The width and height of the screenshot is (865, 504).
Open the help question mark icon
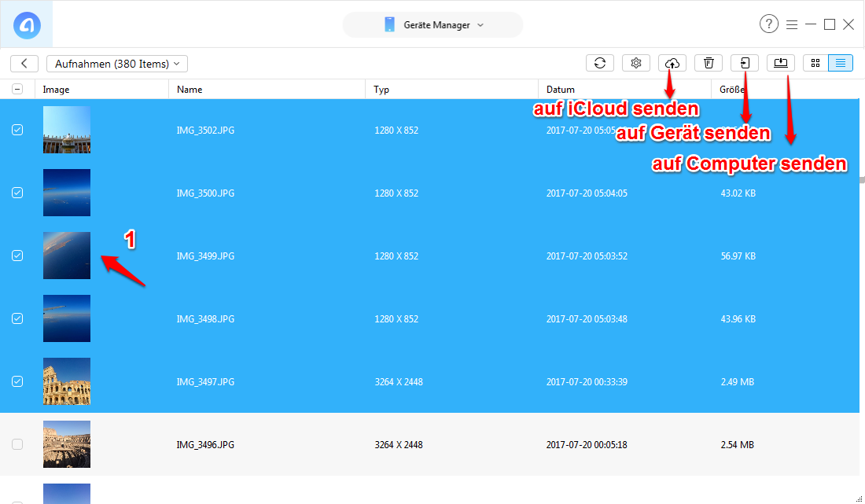point(768,24)
